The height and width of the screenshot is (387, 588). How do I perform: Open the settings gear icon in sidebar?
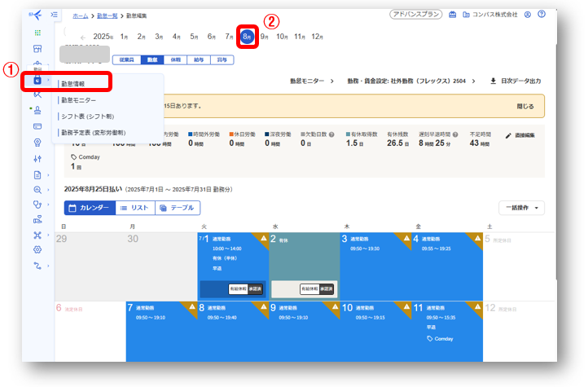pos(37,249)
